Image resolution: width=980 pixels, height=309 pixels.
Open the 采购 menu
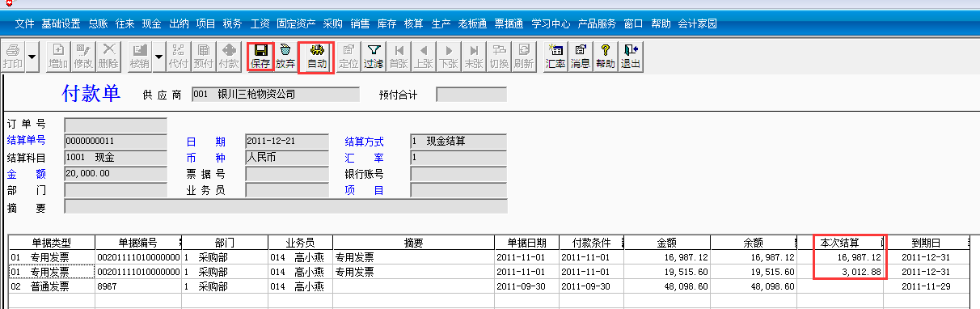click(x=332, y=24)
